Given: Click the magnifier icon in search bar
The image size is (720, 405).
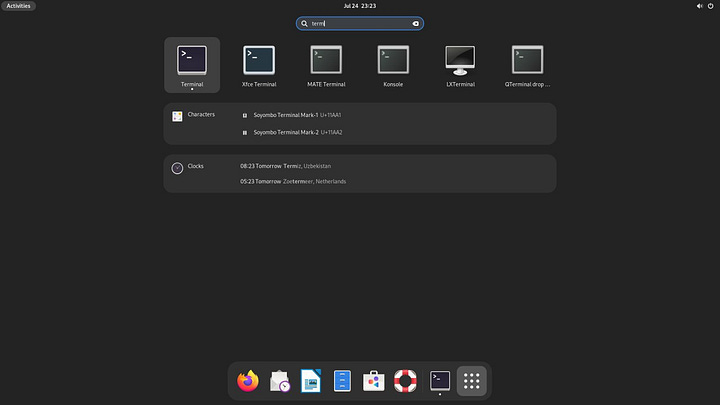Looking at the screenshot, I should click(x=304, y=23).
